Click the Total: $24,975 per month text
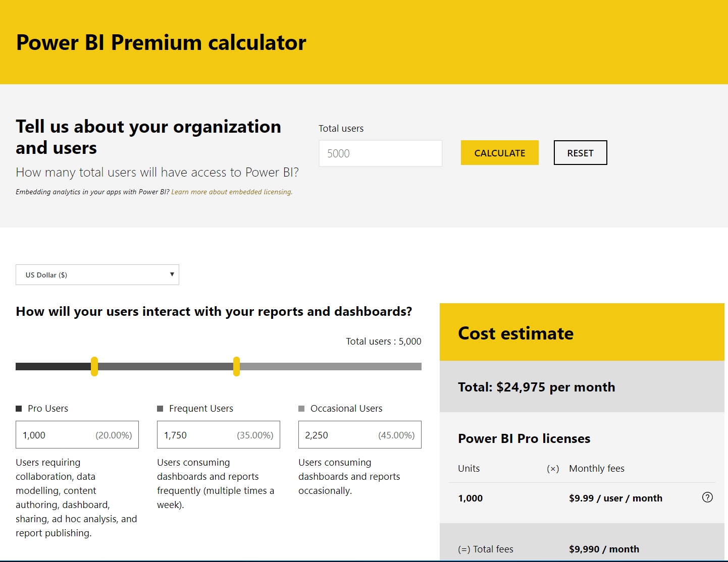Image resolution: width=728 pixels, height=562 pixels. [536, 387]
